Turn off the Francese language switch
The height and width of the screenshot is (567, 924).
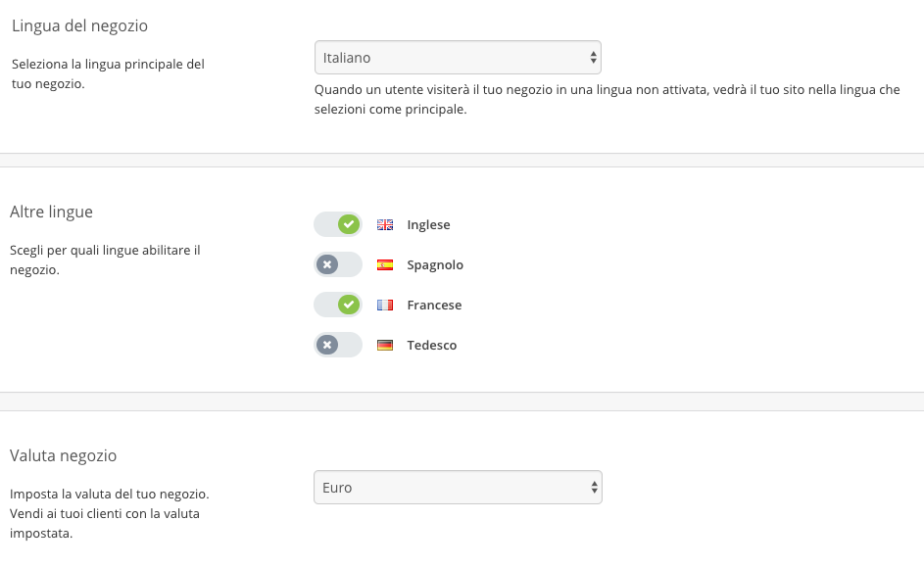(x=338, y=305)
